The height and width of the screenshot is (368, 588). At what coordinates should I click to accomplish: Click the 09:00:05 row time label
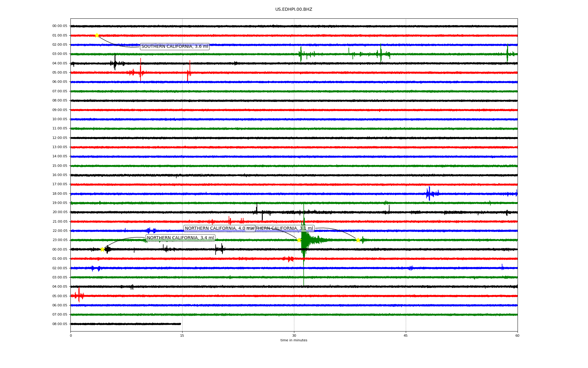point(60,110)
